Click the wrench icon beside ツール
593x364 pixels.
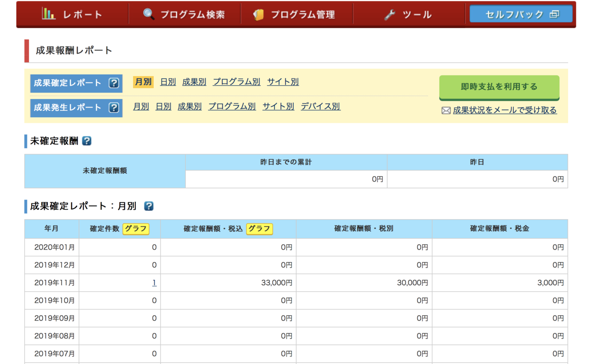[390, 15]
